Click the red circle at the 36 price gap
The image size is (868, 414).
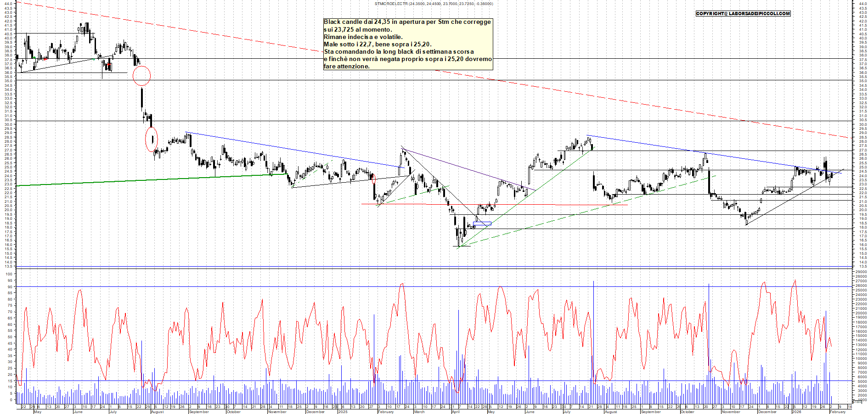tap(141, 76)
